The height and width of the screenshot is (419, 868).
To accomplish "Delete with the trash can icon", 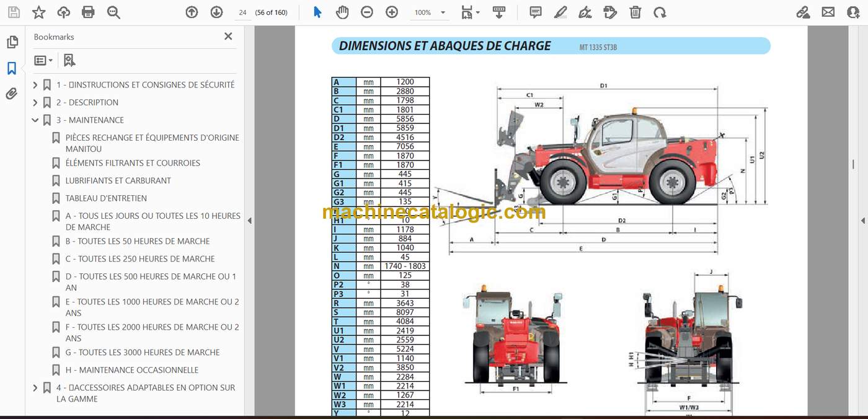I will click(x=635, y=12).
